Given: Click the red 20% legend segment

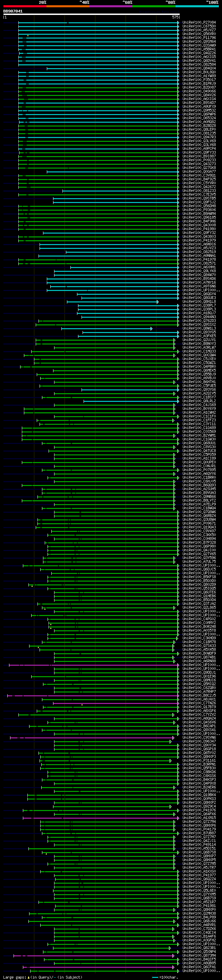Looking at the screenshot, I should (25, 6).
